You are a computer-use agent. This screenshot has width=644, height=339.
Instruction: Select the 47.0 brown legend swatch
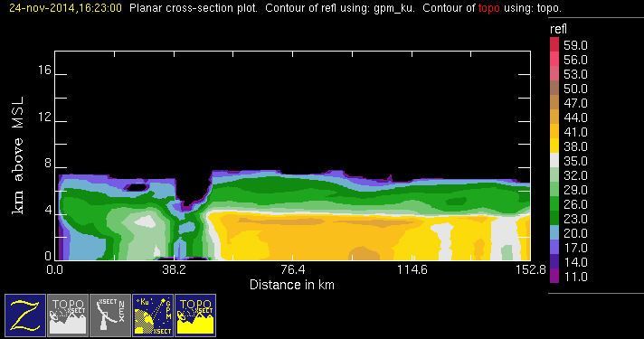coord(554,102)
